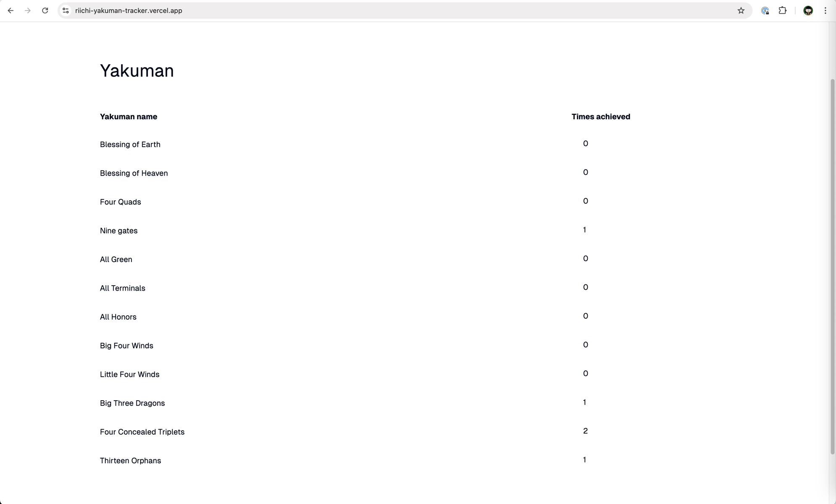This screenshot has height=504, width=836.
Task: Click the browser back navigation arrow
Action: [x=11, y=10]
